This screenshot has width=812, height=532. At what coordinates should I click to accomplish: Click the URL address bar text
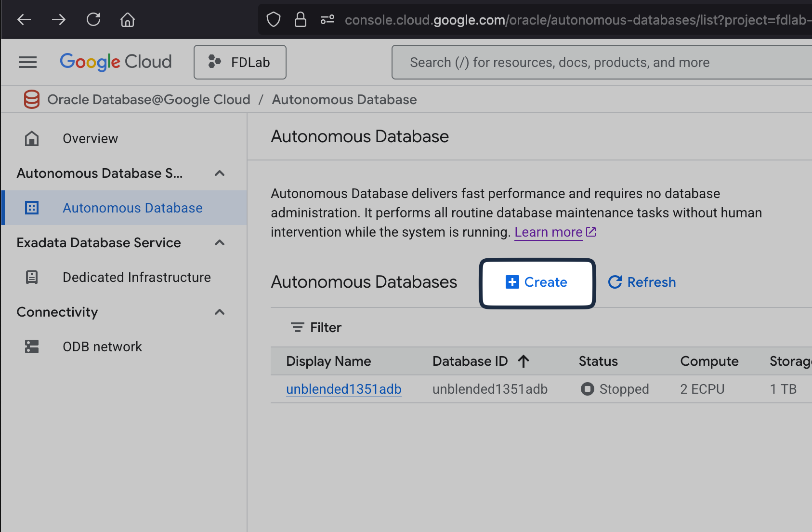click(x=578, y=20)
